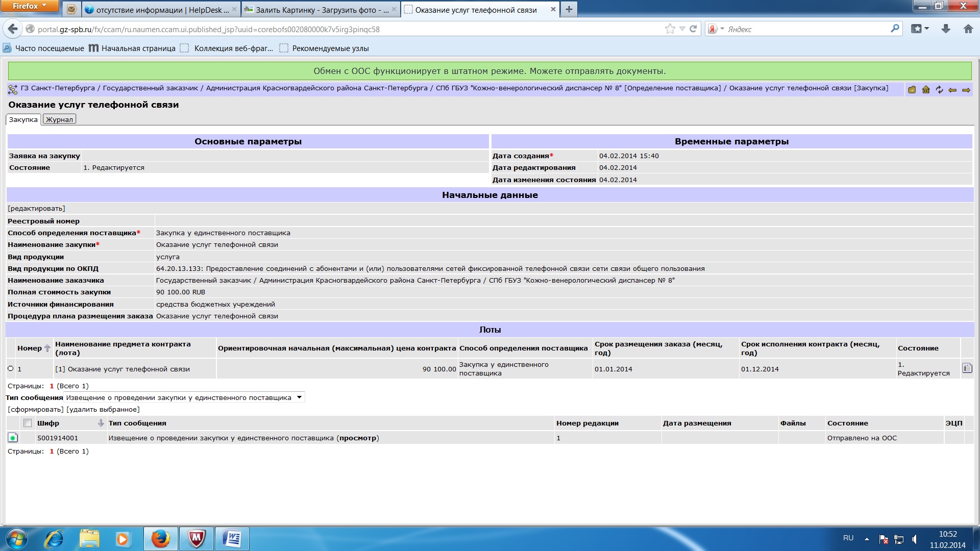Click the site tree icon before ГЗ Санкт-Петербурга
Image resolution: width=980 pixels, height=551 pixels.
pyautogui.click(x=13, y=89)
